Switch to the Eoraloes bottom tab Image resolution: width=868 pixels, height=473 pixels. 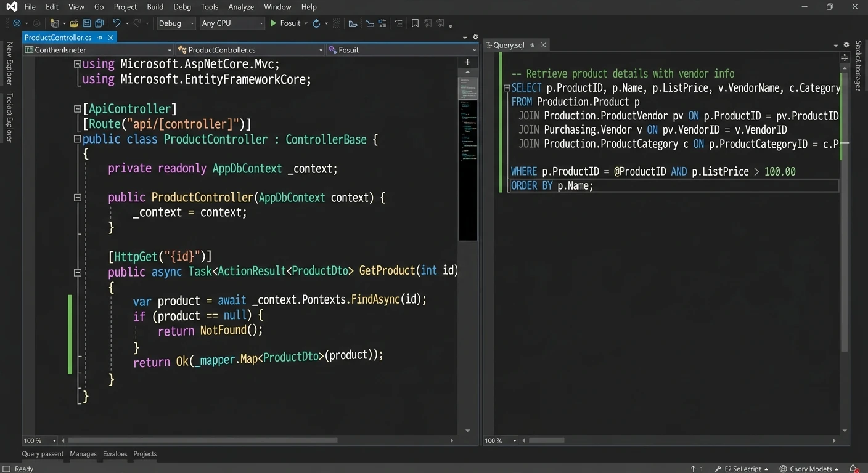pos(115,454)
